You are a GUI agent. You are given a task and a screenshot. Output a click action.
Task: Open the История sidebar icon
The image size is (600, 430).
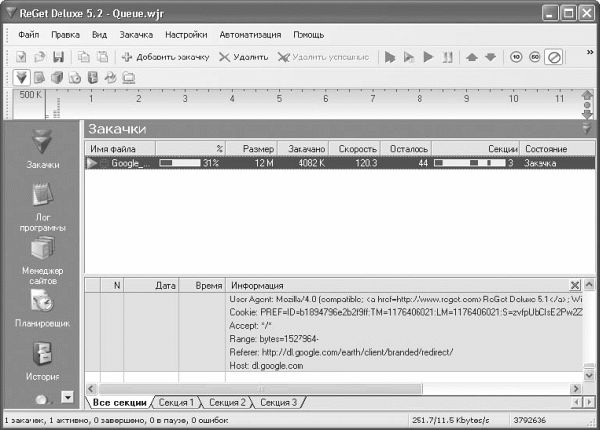[42, 361]
